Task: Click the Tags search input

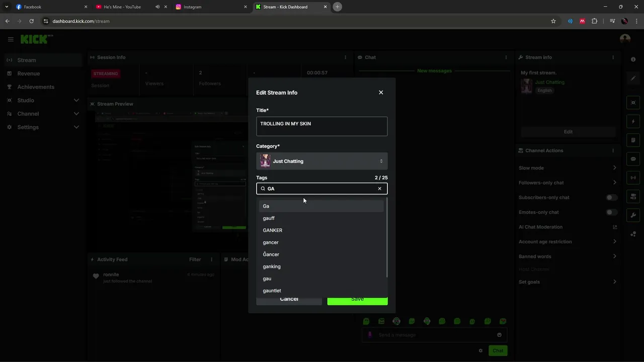Action: tap(322, 189)
